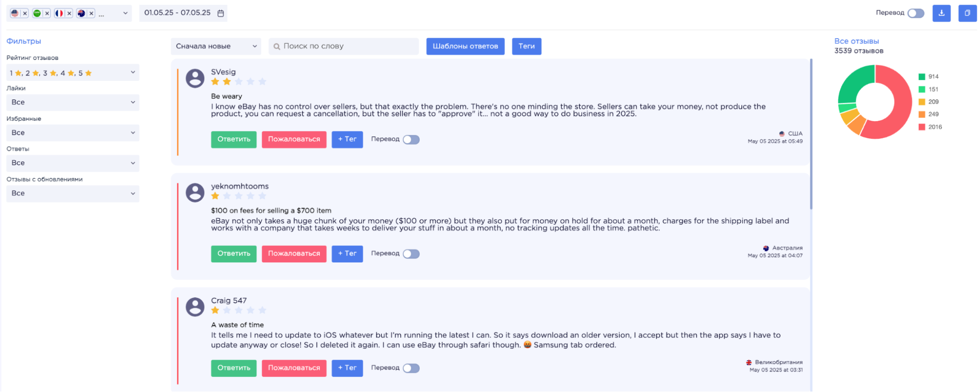Click the yellow legend swatch for 209

tap(922, 102)
